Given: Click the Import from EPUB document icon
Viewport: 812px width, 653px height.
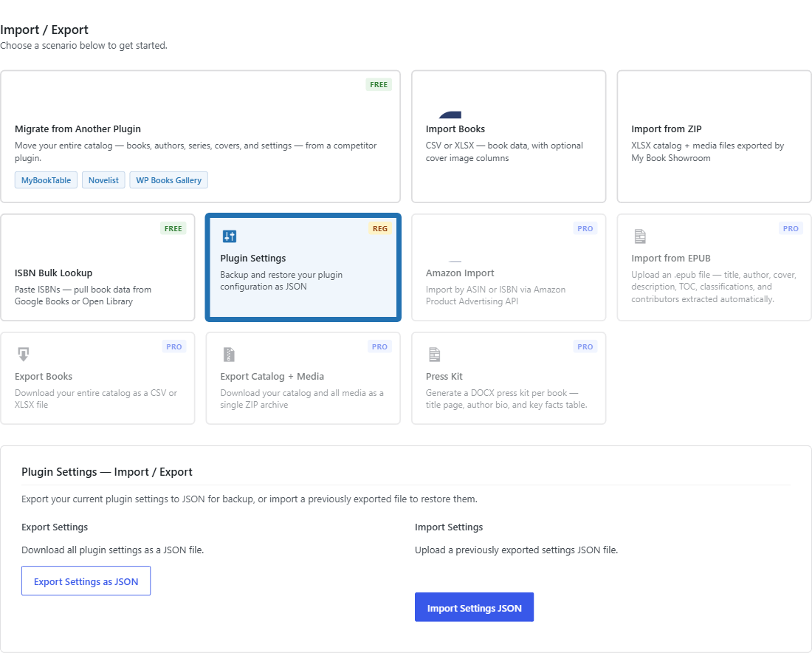Looking at the screenshot, I should (640, 236).
